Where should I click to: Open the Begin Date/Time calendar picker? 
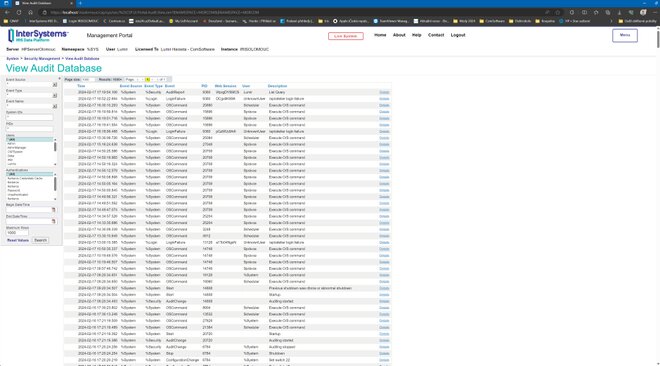pos(53,210)
